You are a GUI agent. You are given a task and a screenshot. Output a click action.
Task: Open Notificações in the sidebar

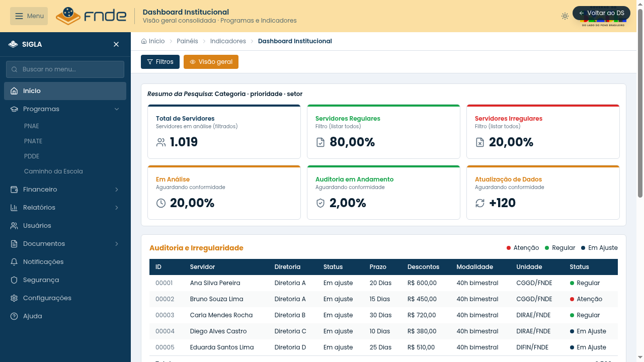65,262
